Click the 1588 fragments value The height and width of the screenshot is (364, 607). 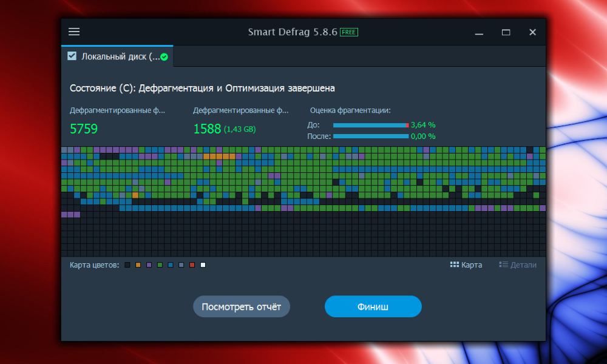207,129
